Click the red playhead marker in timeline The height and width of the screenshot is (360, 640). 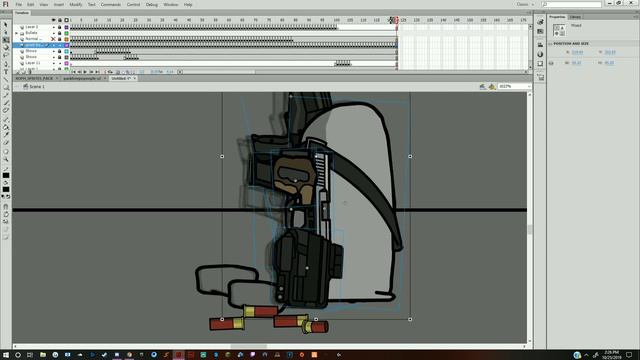(396, 20)
